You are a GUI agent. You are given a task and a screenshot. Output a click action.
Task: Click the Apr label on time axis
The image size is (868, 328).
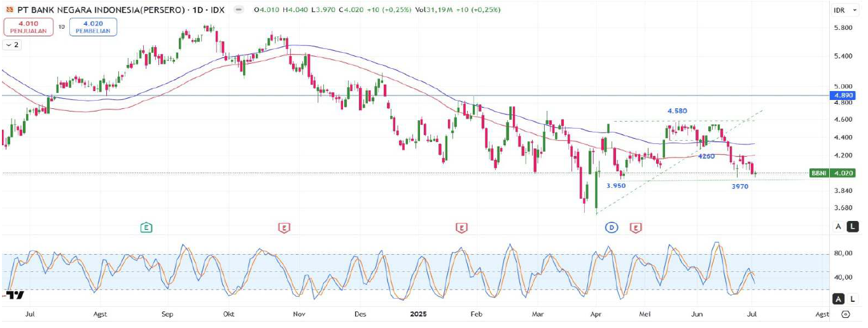[596, 314]
